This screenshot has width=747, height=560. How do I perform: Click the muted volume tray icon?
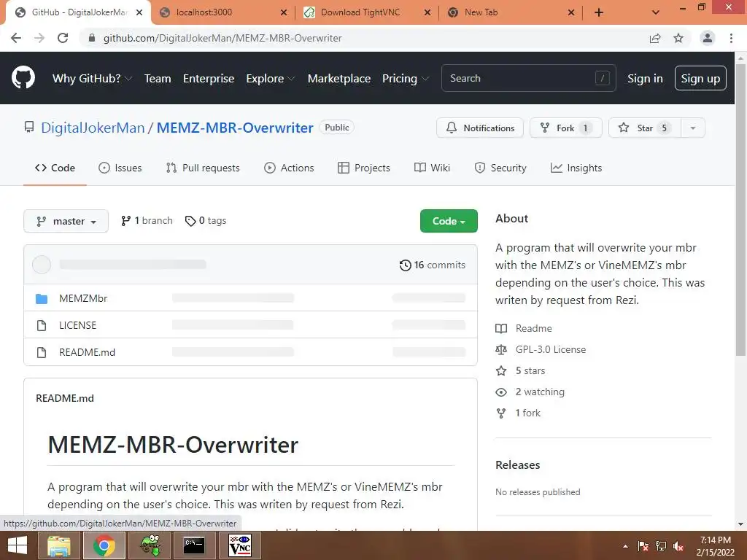pyautogui.click(x=678, y=546)
